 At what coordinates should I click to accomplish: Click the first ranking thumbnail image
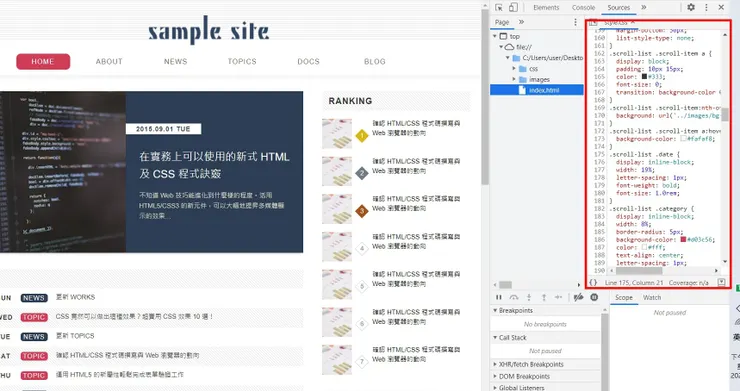[x=336, y=134]
